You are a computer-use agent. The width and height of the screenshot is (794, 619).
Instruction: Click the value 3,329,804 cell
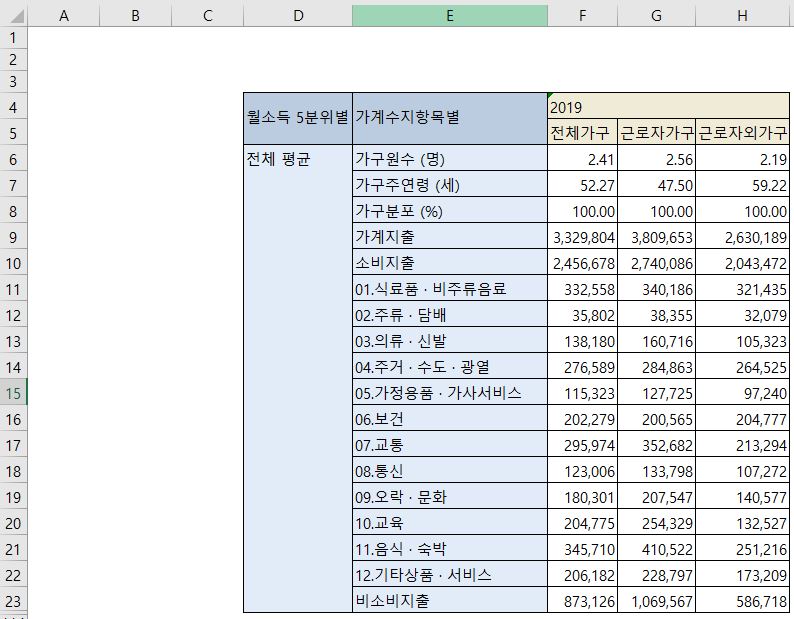(582, 237)
